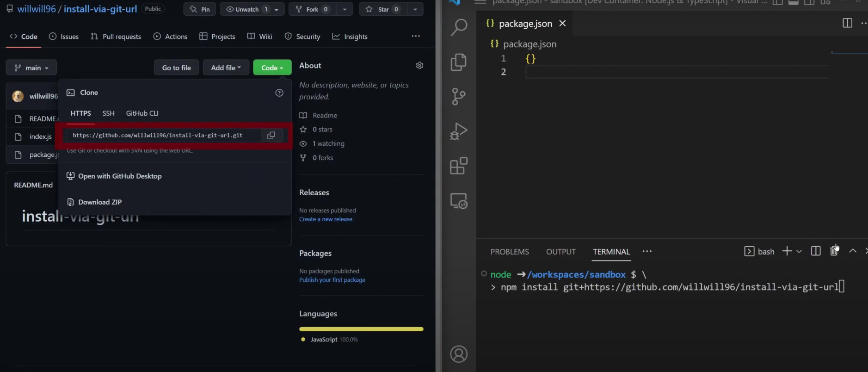This screenshot has height=372, width=868.
Task: Open VS Code Extensions view
Action: (x=459, y=166)
